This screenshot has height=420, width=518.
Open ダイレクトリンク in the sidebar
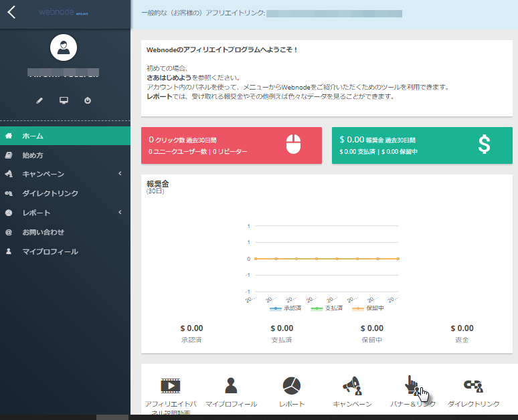click(65, 193)
